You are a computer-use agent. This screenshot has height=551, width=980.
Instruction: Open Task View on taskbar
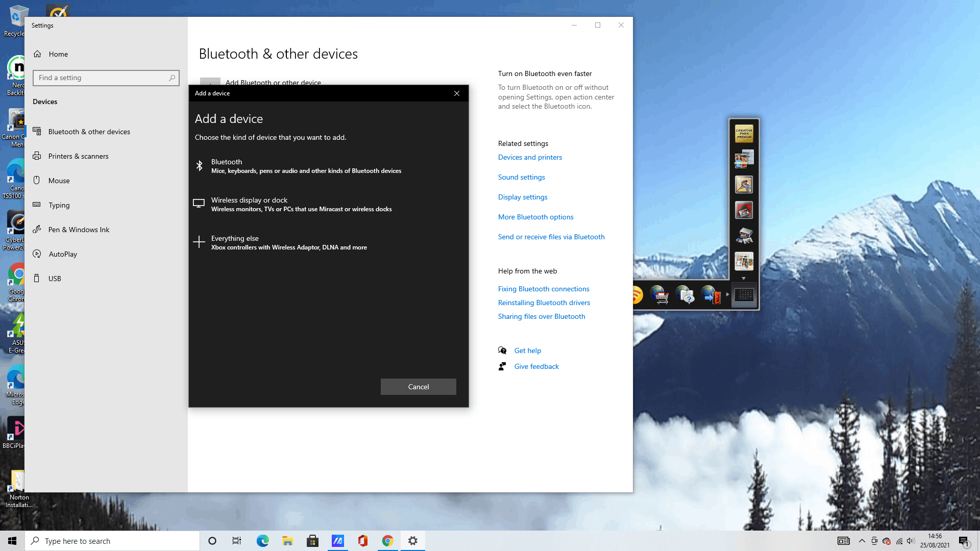click(237, 541)
